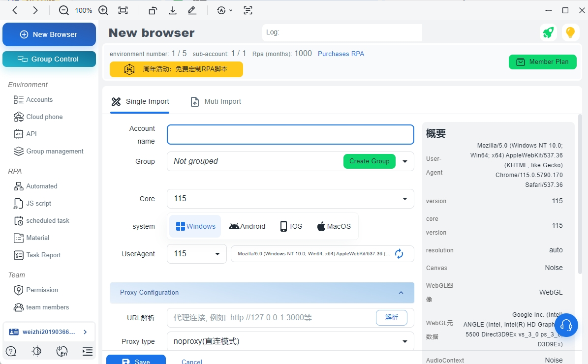Click the rotate icon in top toolbar
Image resolution: width=588 pixels, height=364 pixels.
152,10
